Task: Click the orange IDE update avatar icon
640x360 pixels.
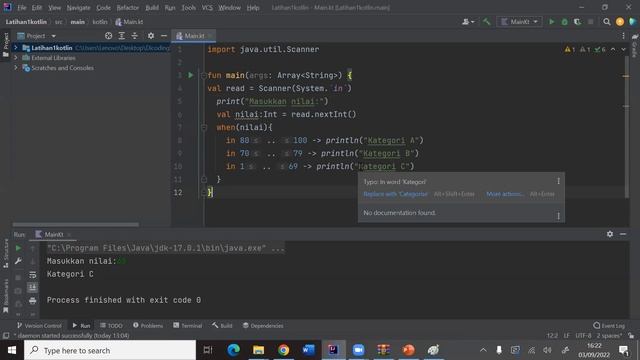Action: click(x=620, y=22)
